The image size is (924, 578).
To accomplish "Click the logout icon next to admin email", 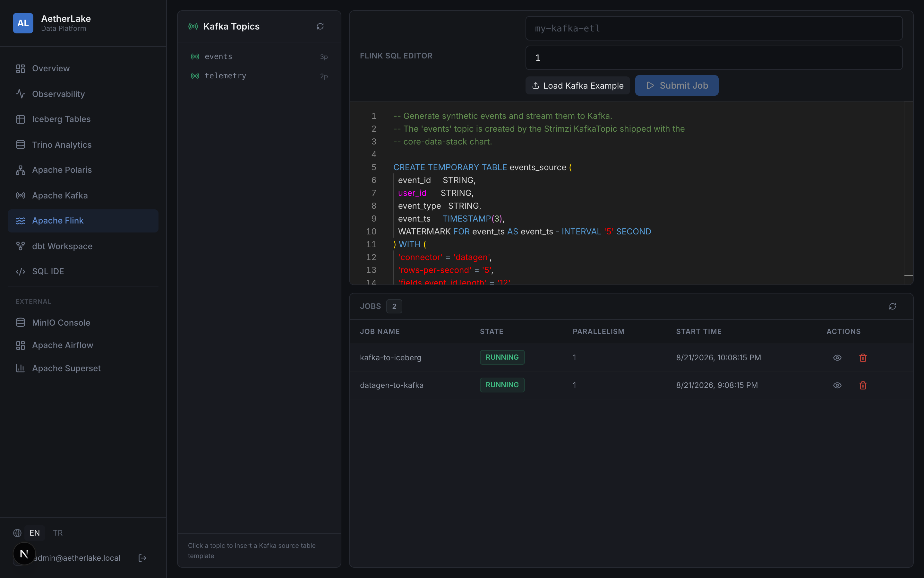I will pos(142,558).
